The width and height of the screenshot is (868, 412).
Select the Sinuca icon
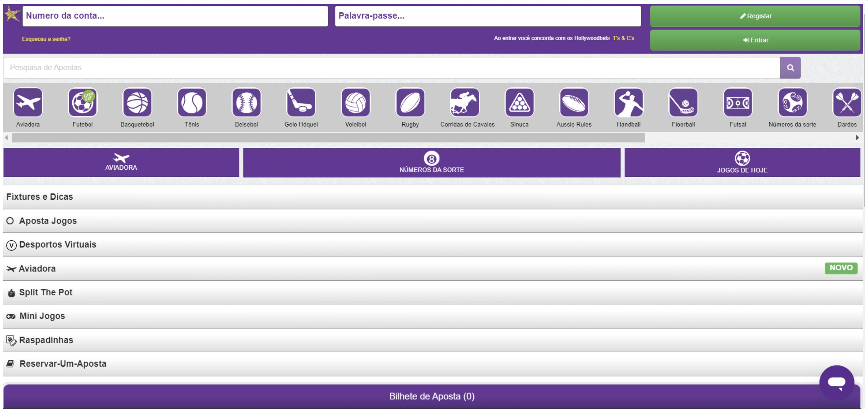(519, 102)
